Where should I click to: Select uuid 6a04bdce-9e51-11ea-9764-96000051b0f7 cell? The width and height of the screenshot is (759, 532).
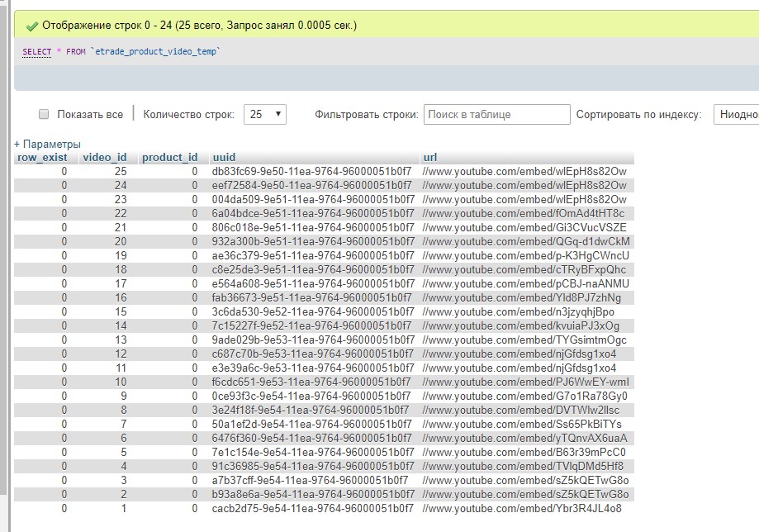313,213
